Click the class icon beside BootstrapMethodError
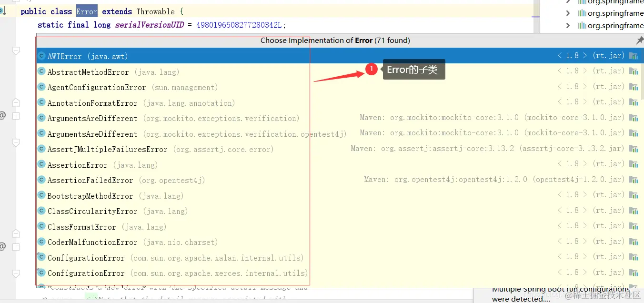This screenshot has height=303, width=644. pyautogui.click(x=41, y=196)
